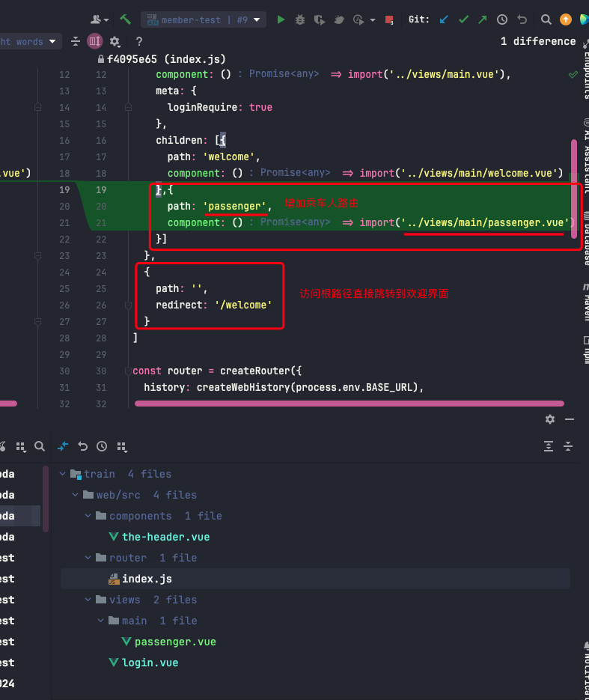Screen dimensions: 589x700
Task: Open the Notifications tool window
Action: pyautogui.click(x=585, y=669)
